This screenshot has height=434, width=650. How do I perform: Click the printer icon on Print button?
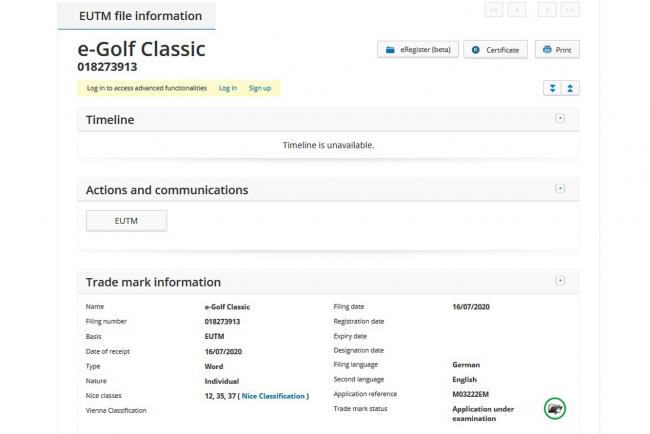[x=547, y=50]
